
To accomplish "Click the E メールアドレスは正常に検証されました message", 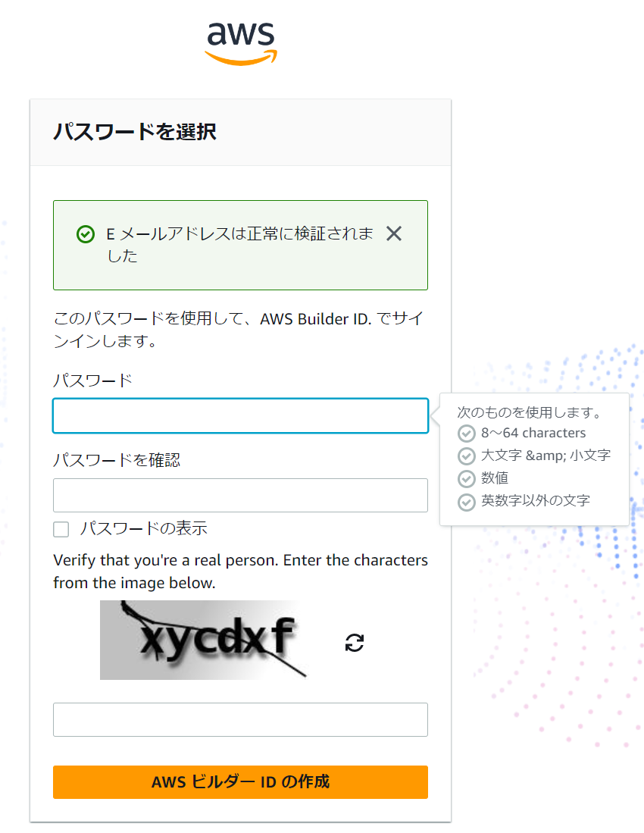I will [240, 244].
